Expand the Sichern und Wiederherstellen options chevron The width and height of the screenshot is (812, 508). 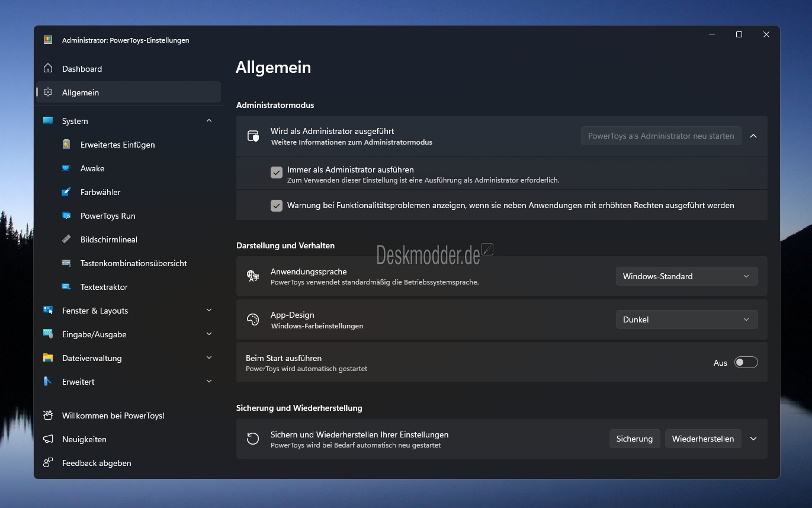point(753,439)
